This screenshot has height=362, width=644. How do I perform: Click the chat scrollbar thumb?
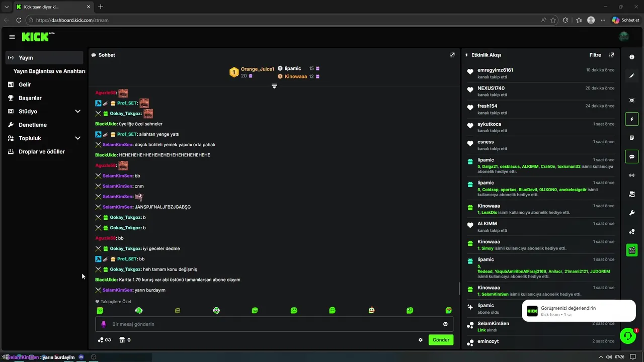coord(459,289)
